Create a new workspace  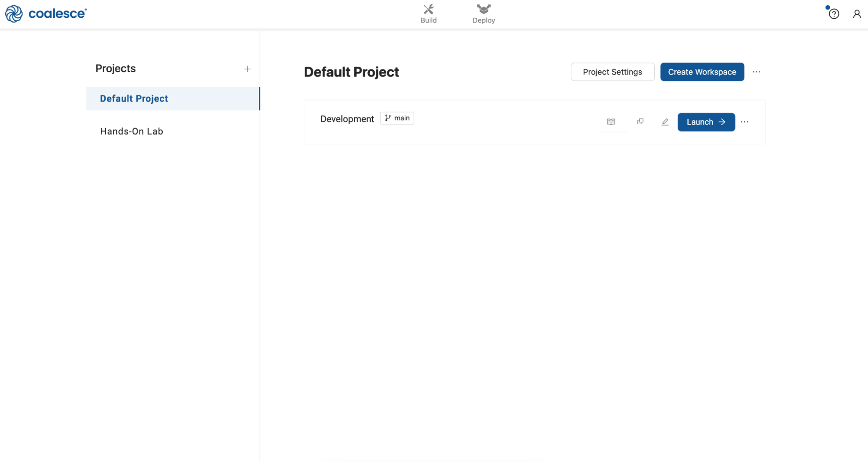(702, 72)
